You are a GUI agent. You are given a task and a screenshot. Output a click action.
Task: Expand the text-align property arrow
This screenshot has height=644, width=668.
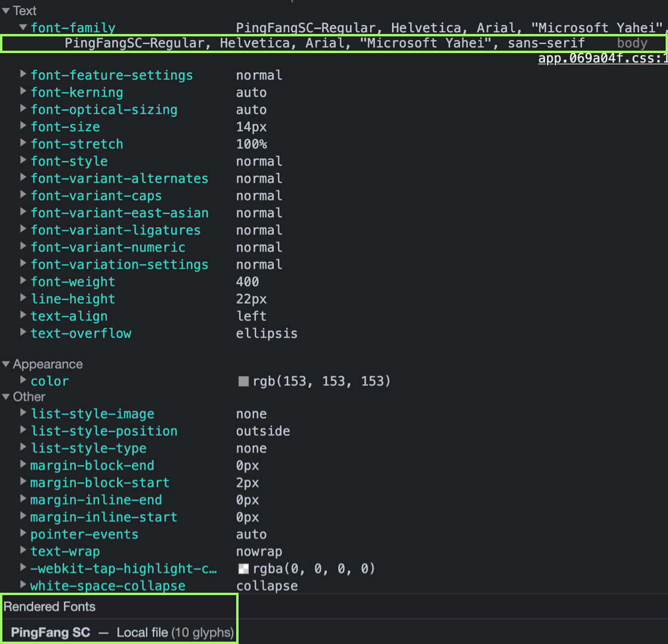(x=23, y=315)
